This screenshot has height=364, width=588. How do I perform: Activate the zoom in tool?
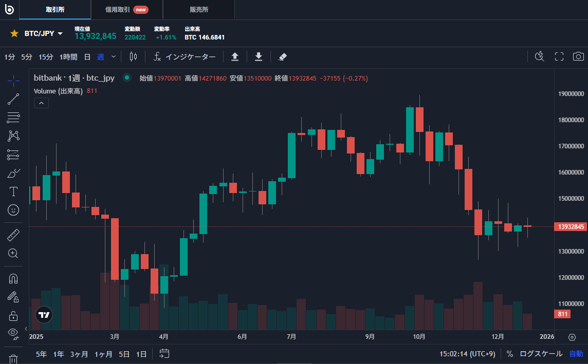13,253
